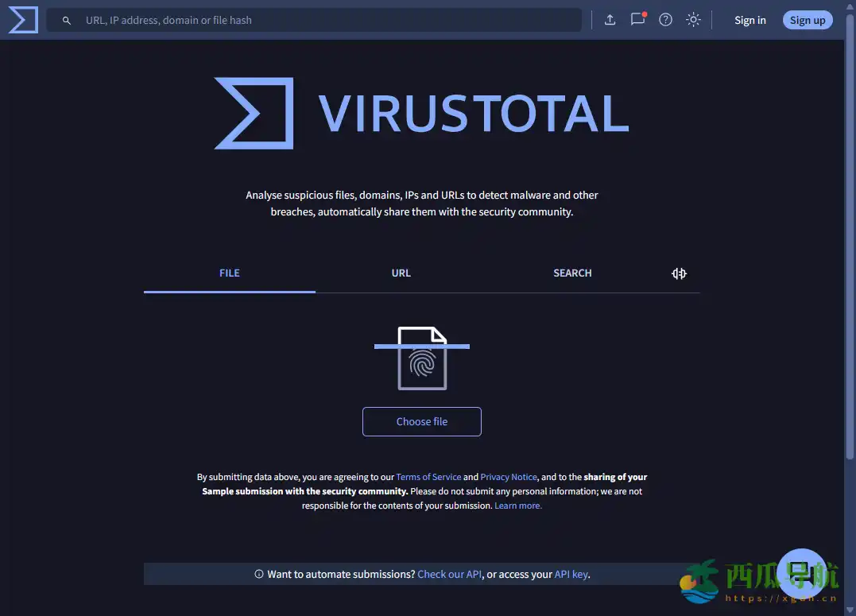Click inside the URL search input field

pos(318,19)
